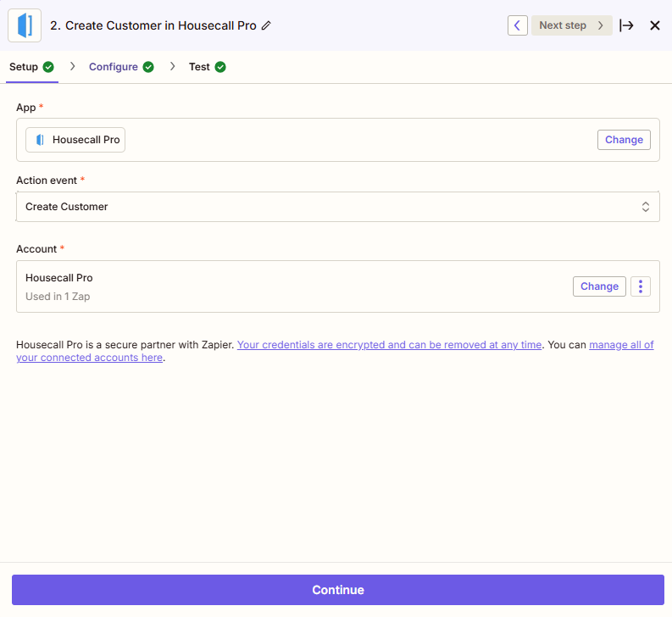
Task: Click the Housecall Pro account name text
Action: click(x=58, y=278)
